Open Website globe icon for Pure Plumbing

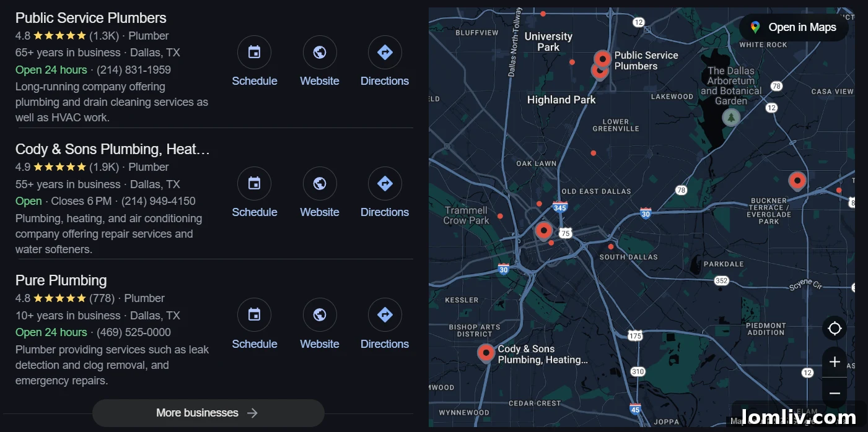320,315
